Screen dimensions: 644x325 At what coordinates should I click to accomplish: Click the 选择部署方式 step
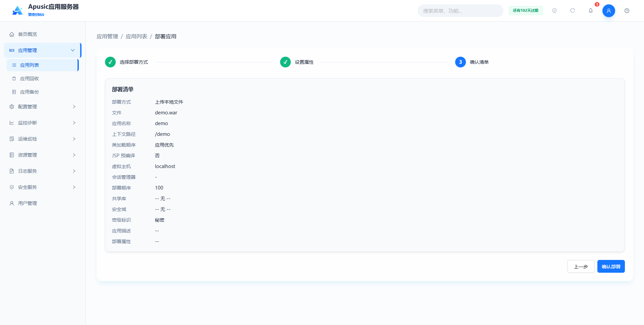click(126, 62)
